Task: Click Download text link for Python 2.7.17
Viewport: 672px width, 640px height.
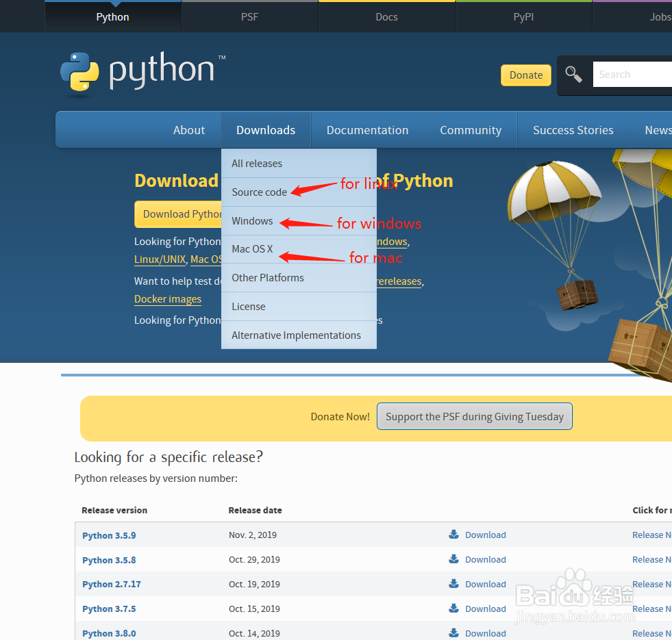Action: (x=486, y=584)
